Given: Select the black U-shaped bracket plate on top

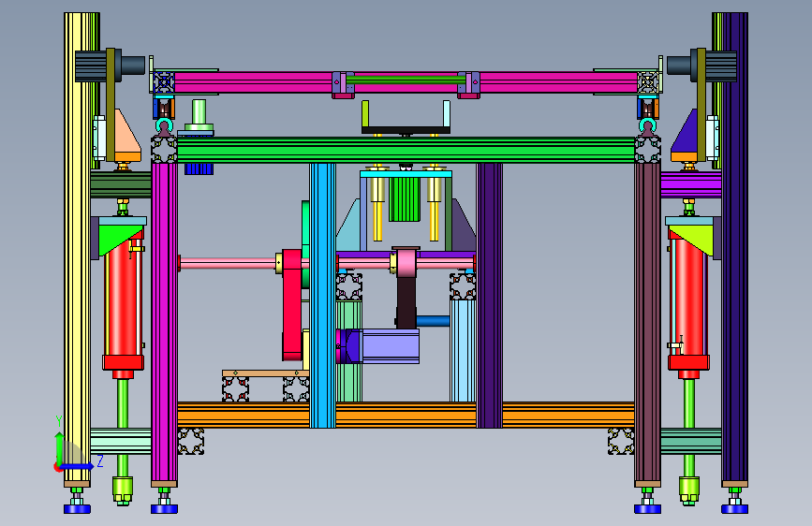Looking at the screenshot, I should (406, 130).
